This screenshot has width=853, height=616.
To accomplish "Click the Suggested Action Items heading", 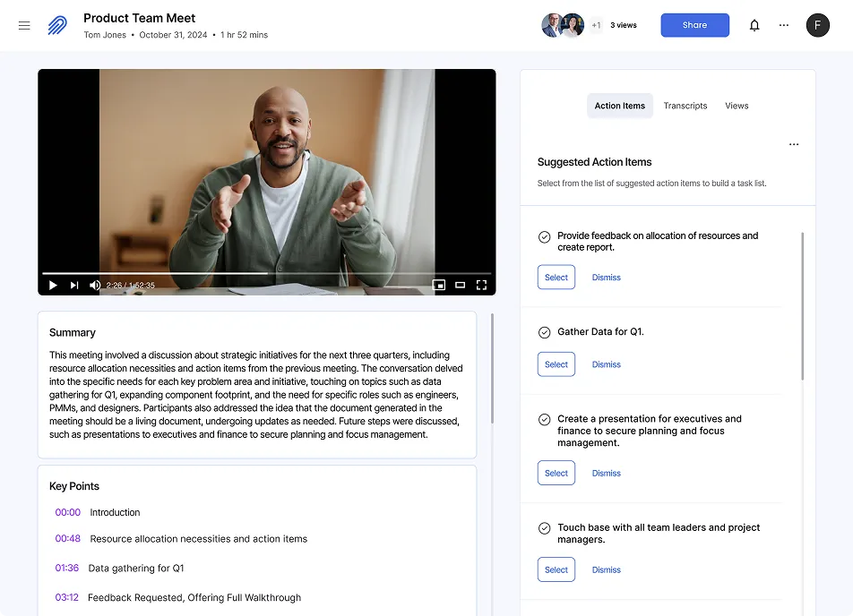I will click(594, 162).
